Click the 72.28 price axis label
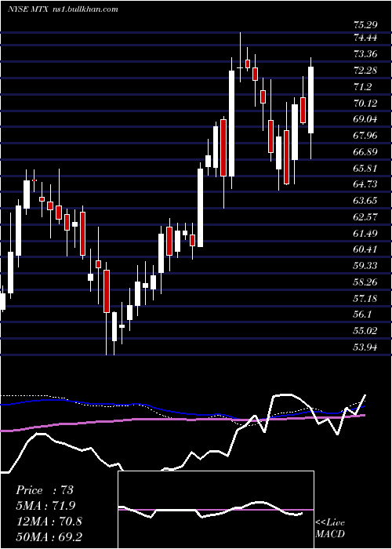 coord(365,70)
